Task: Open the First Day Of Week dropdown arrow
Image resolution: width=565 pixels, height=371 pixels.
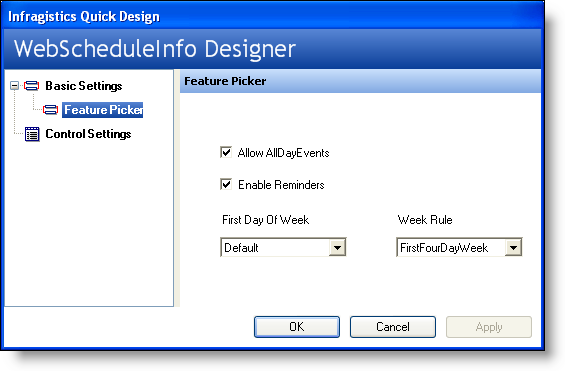Action: tap(337, 247)
